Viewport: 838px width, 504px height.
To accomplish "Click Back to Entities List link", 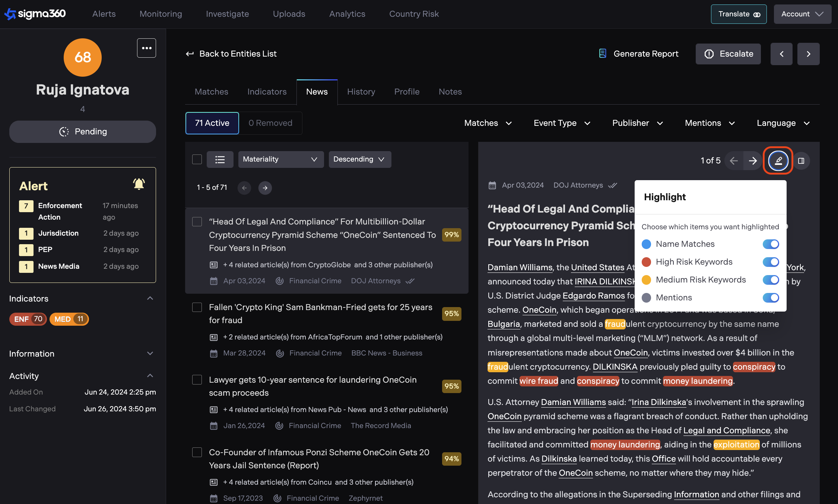I will [x=231, y=54].
